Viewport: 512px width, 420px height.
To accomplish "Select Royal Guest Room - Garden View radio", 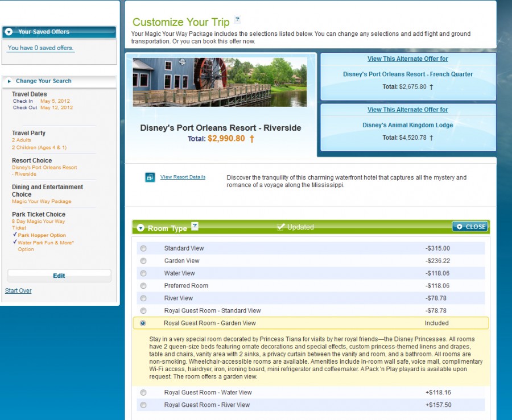I will [143, 323].
